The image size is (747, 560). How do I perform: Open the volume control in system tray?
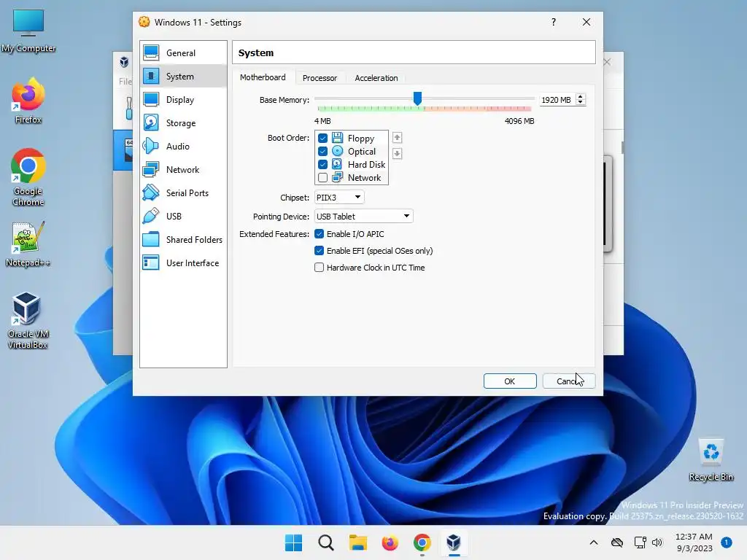click(657, 542)
